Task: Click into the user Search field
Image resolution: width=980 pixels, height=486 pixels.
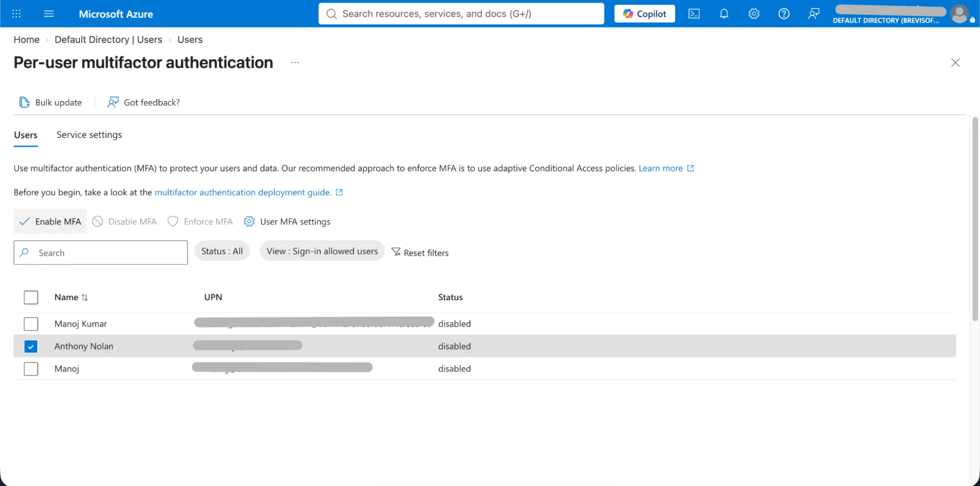Action: pos(101,253)
